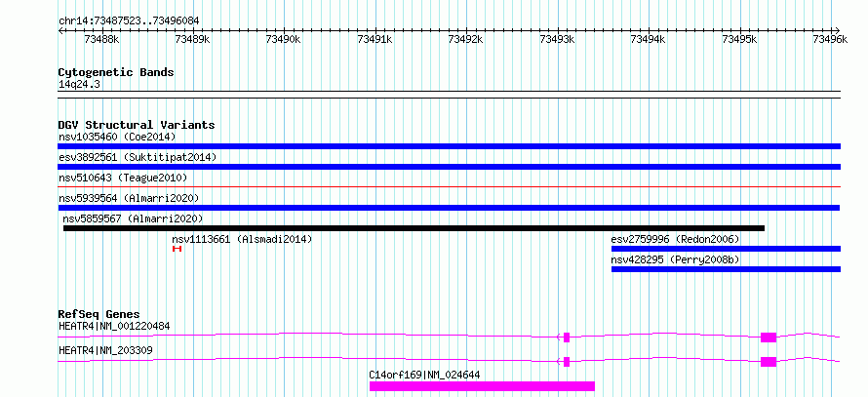The height and width of the screenshot is (397, 868).
Task: Open the nsv5939564 (Almarri2020) variant bar
Action: [449, 208]
